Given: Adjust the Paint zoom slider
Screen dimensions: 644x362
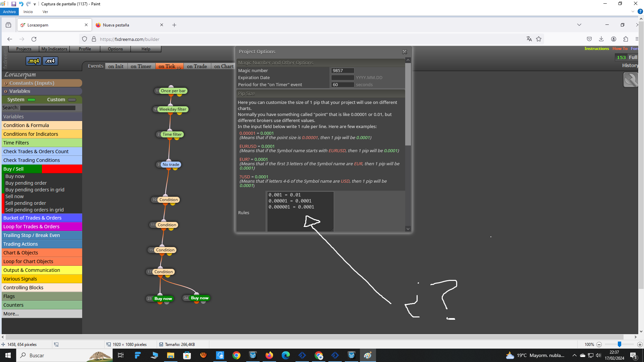Looking at the screenshot, I should click(x=620, y=344).
